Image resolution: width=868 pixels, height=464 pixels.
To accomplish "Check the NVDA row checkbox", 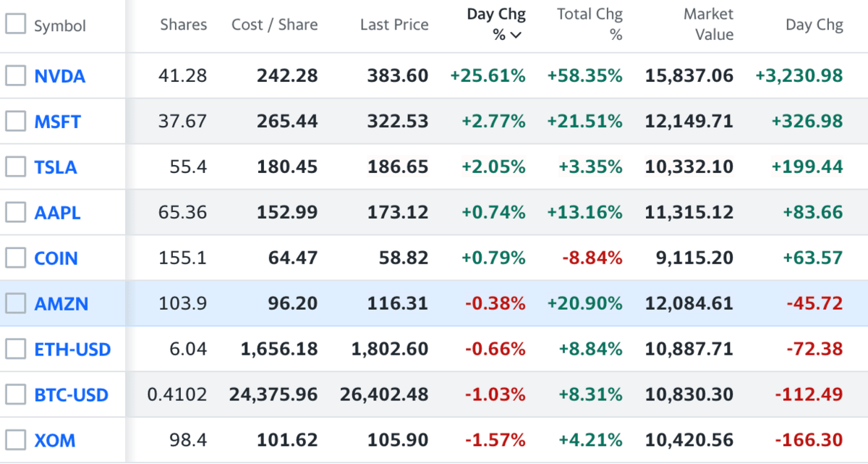I will (x=15, y=75).
